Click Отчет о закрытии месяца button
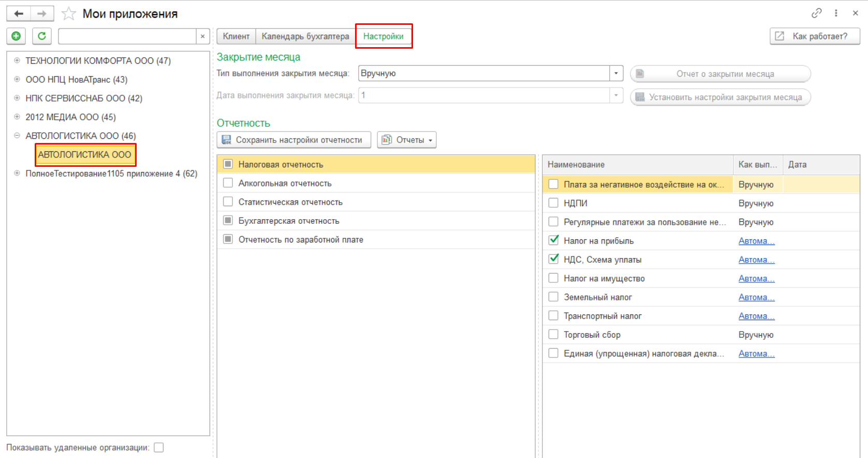868x458 pixels. point(720,74)
